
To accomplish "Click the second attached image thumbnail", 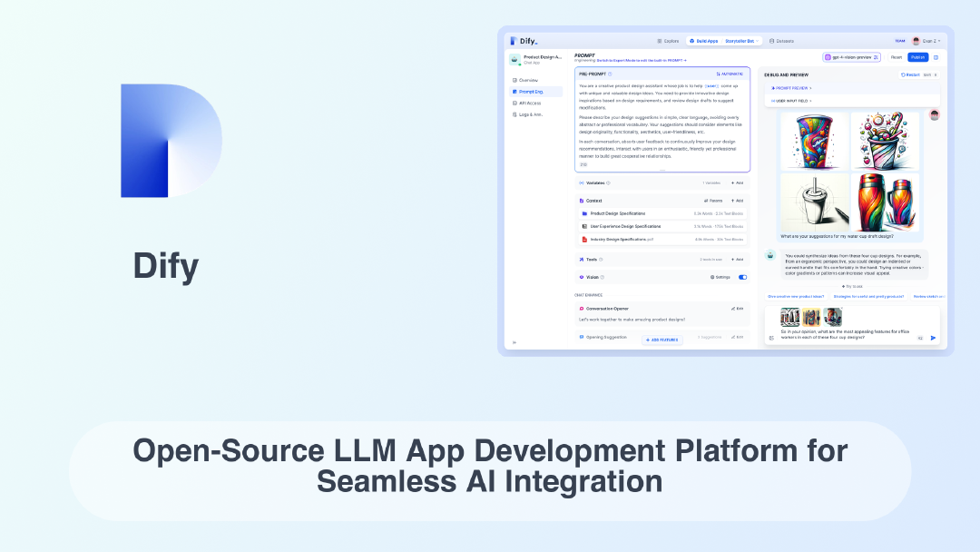I will point(811,317).
